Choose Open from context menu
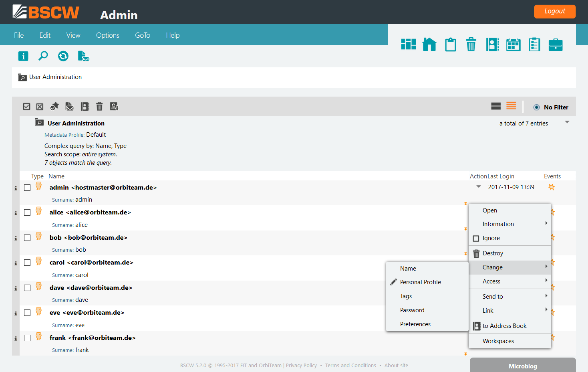 (510, 210)
